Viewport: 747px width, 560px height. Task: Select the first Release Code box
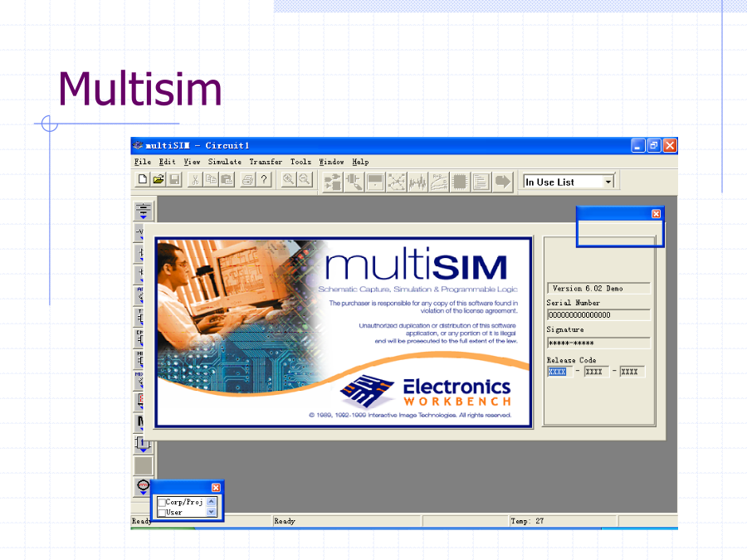[559, 372]
